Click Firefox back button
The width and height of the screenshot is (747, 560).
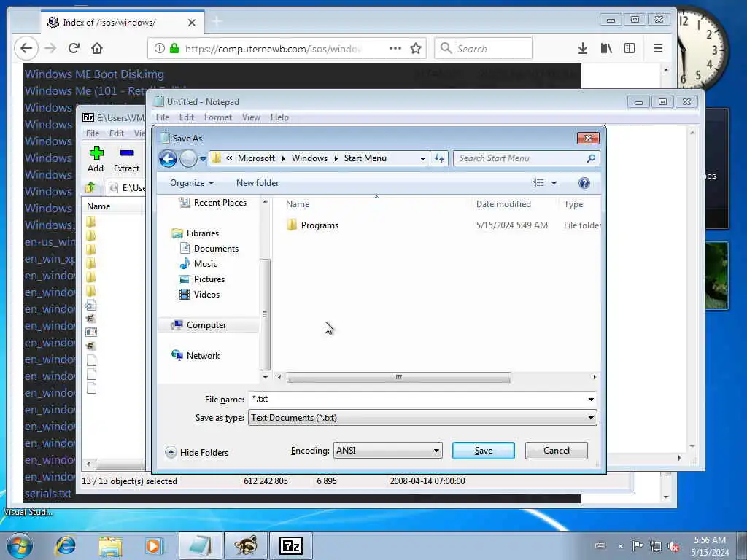[26, 48]
